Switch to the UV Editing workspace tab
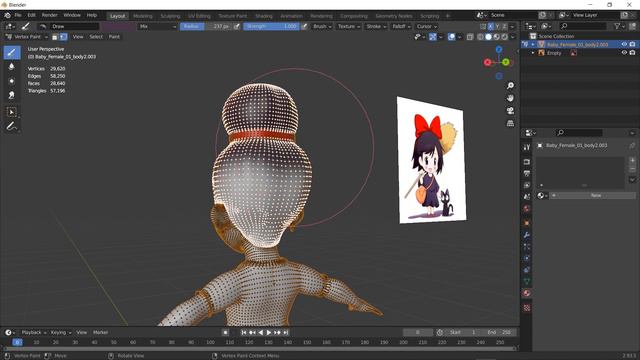The width and height of the screenshot is (640, 360). 199,16
